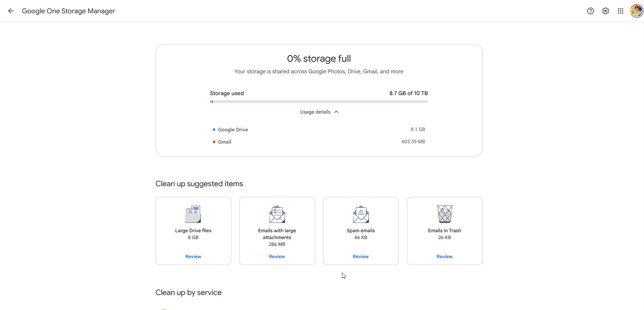Click the Large Drive files icon
Image resolution: width=644 pixels, height=310 pixels.
coord(193,214)
